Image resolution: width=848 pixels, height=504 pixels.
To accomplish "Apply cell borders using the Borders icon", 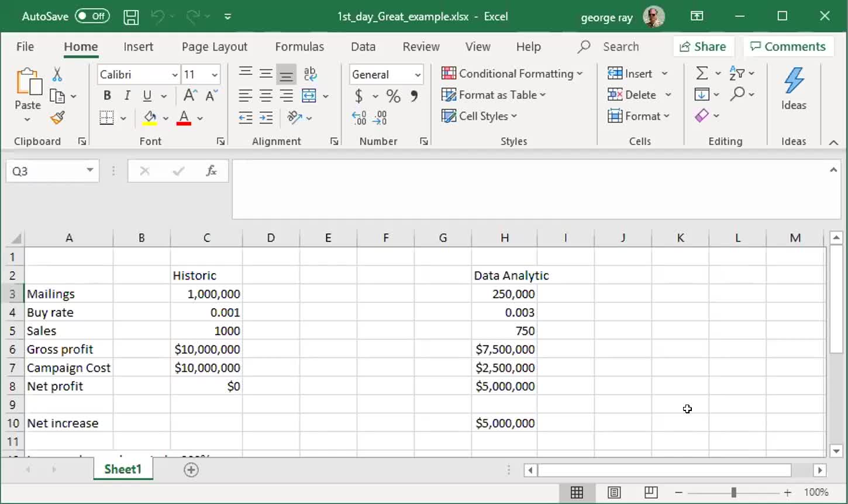I will (106, 118).
